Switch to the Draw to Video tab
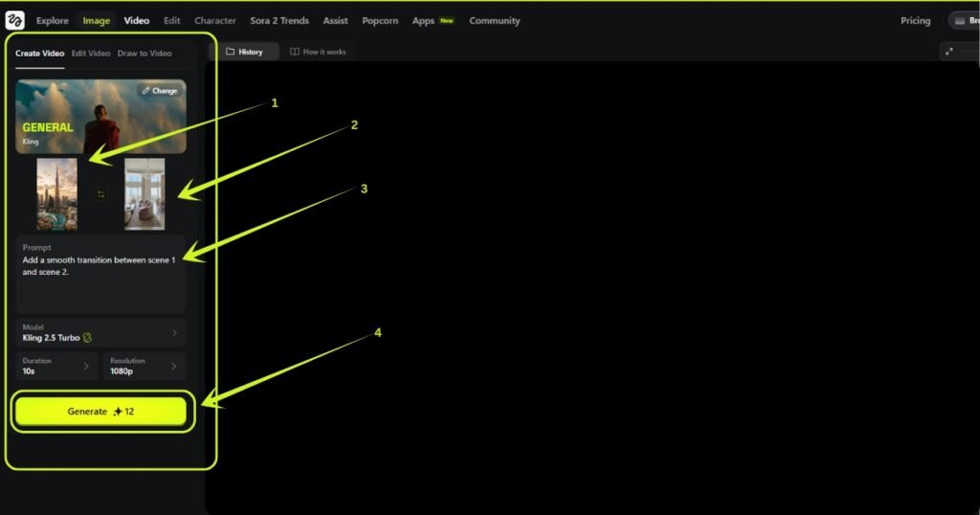 pos(145,54)
